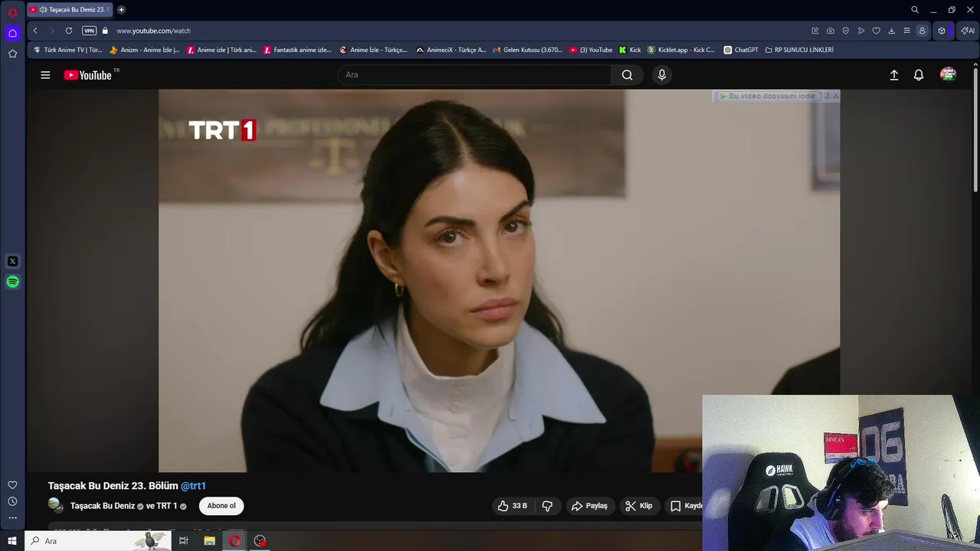
Task: Open Opera sidebar home start page
Action: [12, 33]
